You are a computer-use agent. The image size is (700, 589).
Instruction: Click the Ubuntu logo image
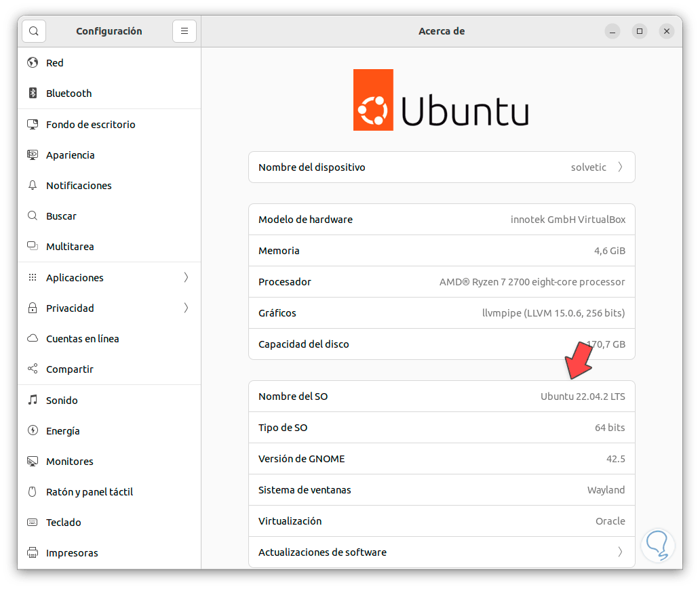(441, 100)
